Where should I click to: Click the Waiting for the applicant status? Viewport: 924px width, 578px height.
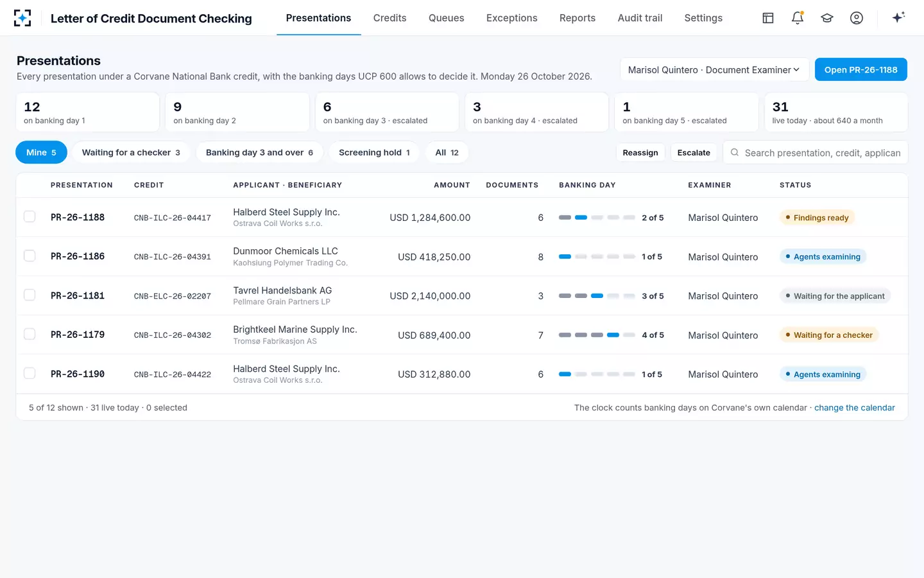click(x=835, y=296)
